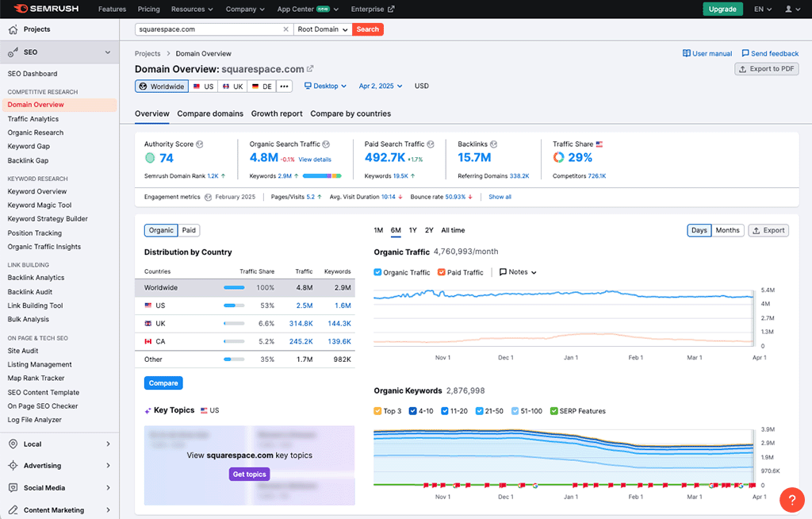Switch to Compare by countries tab
The image size is (812, 519).
click(350, 113)
